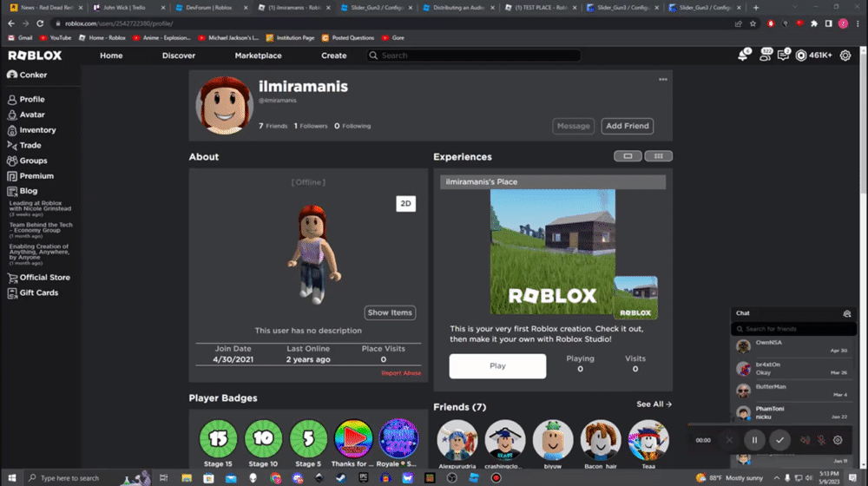Open Trade in the left sidebar

(x=23, y=145)
